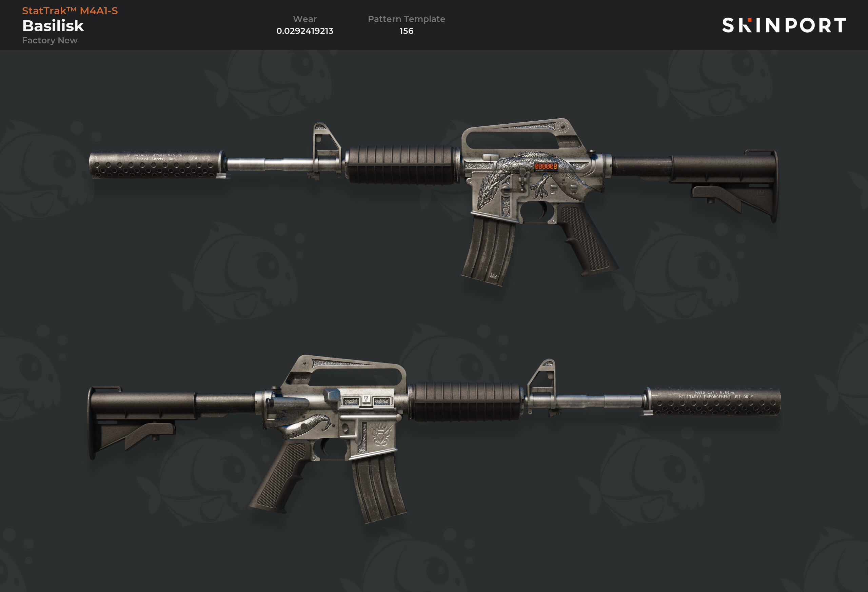Click the stock of the top rifle

(710, 179)
